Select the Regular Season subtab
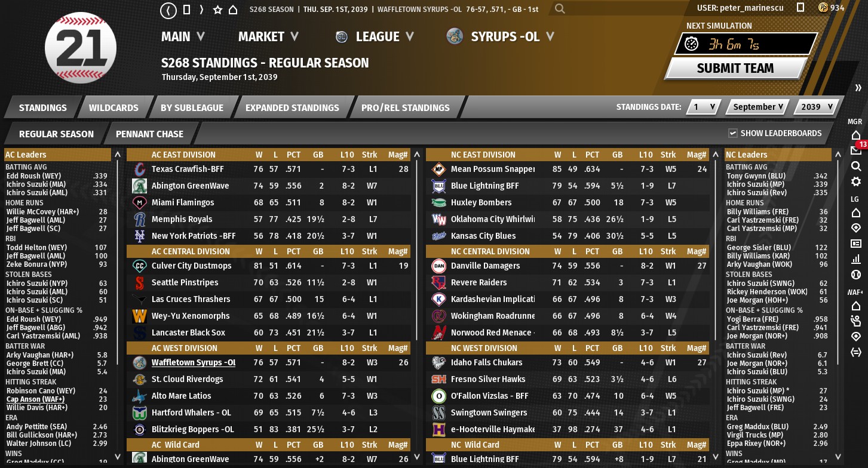 coord(56,134)
